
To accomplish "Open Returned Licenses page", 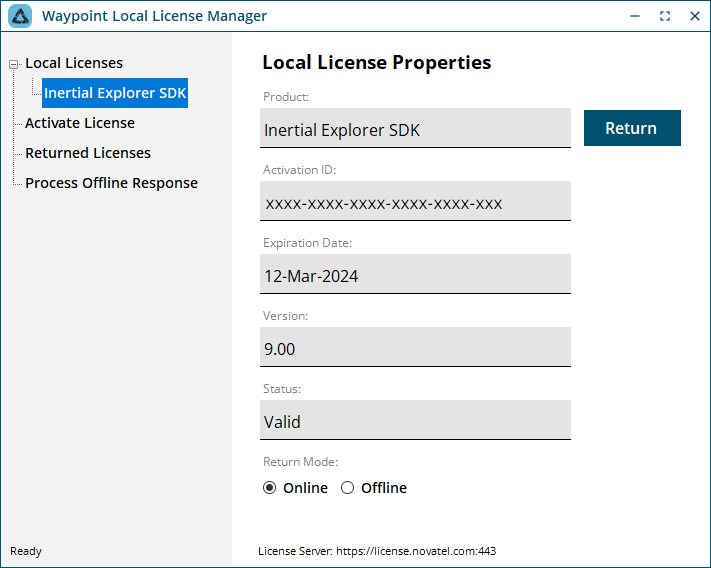I will (88, 153).
